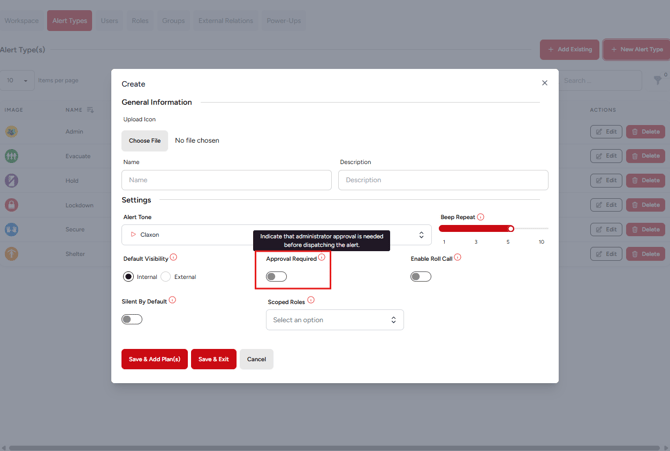
Task: Click the Approval Required info icon
Action: coord(322,258)
